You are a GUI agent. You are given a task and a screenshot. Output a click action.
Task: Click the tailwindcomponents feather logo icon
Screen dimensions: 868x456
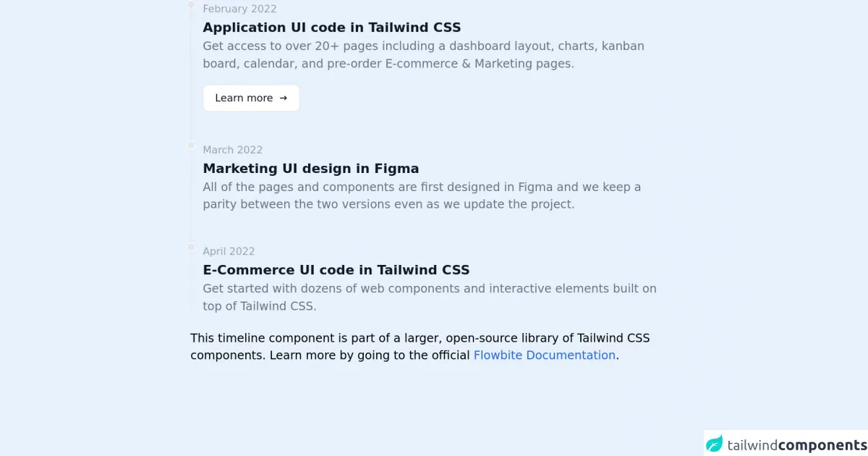[x=715, y=444]
